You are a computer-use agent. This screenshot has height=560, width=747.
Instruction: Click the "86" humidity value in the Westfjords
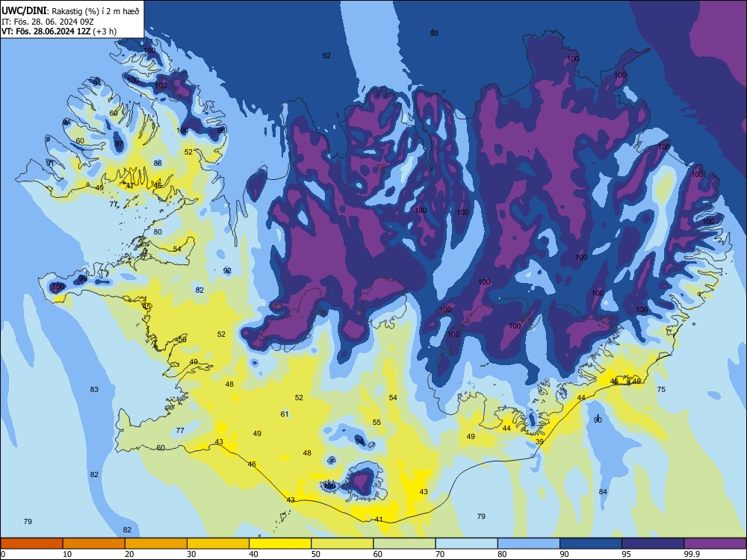[158, 163]
